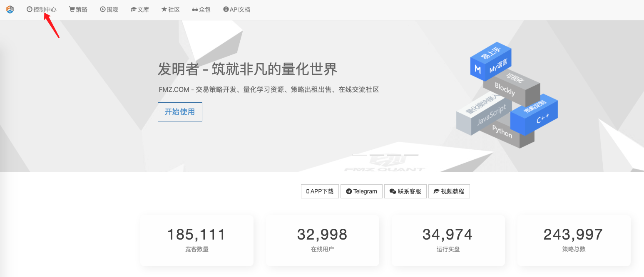The width and height of the screenshot is (644, 277).
Task: Click the headline 发明者 - 筑就非凡的量化世界
Action: (247, 69)
